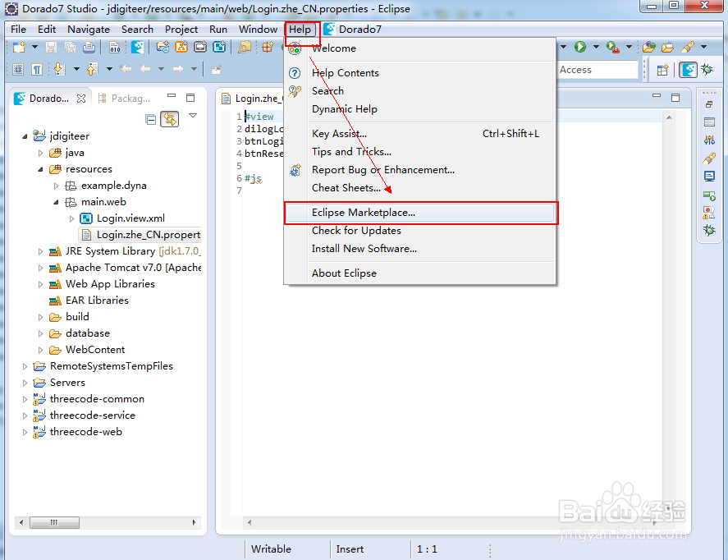Click the binary 010 file toolbar icon
The height and width of the screenshot is (560, 728).
click(115, 47)
